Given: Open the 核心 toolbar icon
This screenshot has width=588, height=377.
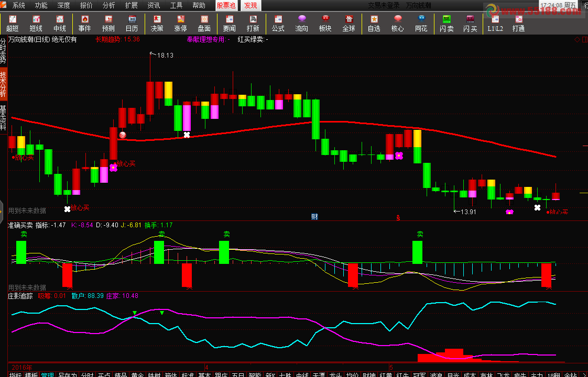Looking at the screenshot, I should 398,24.
